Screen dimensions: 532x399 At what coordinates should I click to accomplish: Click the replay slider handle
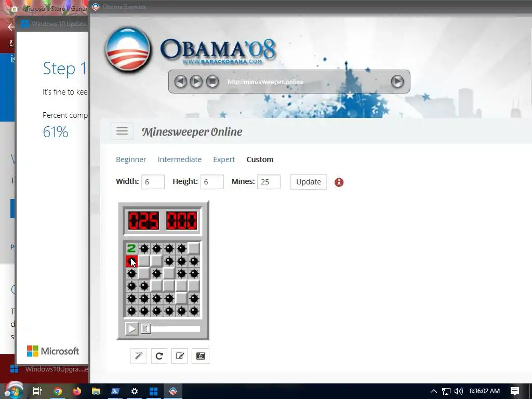[x=146, y=328]
